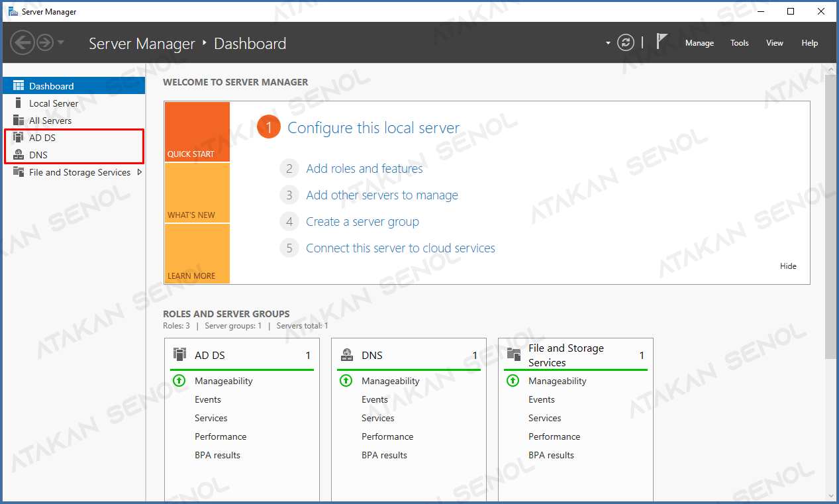Open Performance in File and Storage tile
Viewport: 839px width, 504px height.
coord(554,436)
